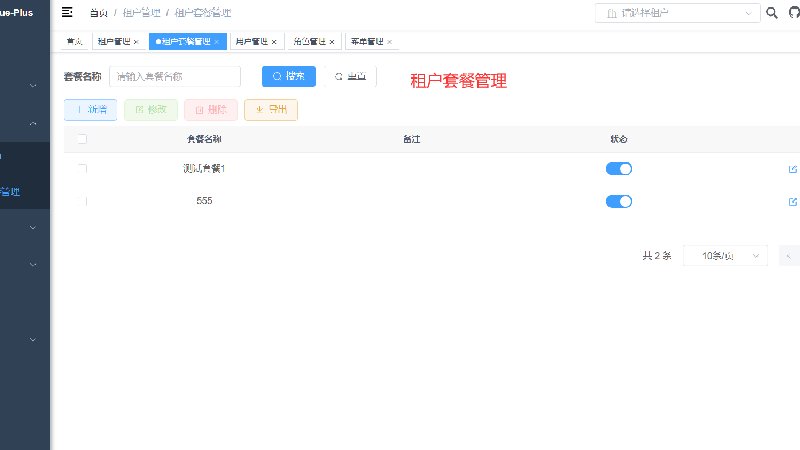Open the edit icon for 测试套餐1 row
800x450 pixels.
click(793, 169)
